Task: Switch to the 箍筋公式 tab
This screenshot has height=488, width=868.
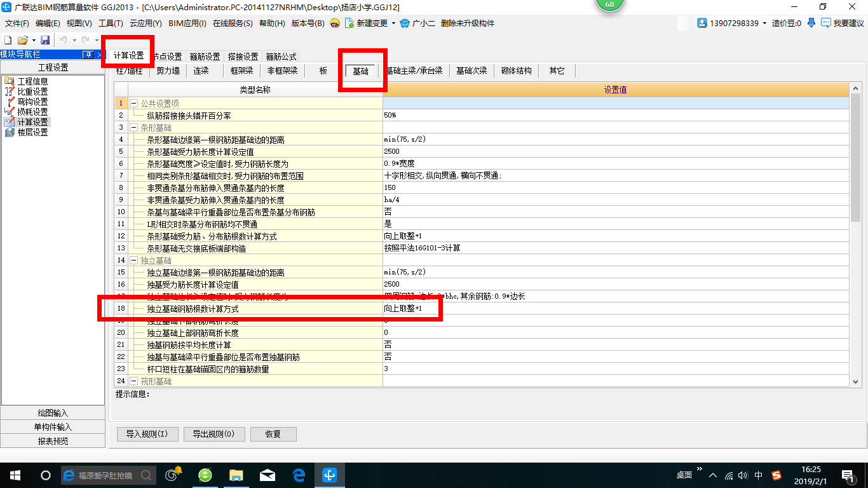Action: (281, 57)
